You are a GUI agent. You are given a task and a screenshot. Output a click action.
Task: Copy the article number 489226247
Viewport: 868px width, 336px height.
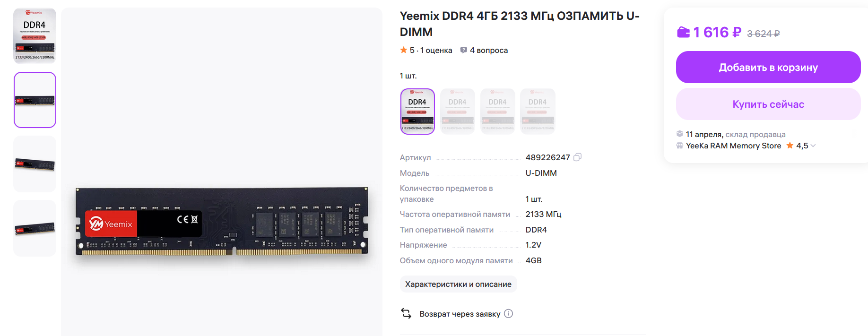pyautogui.click(x=577, y=157)
